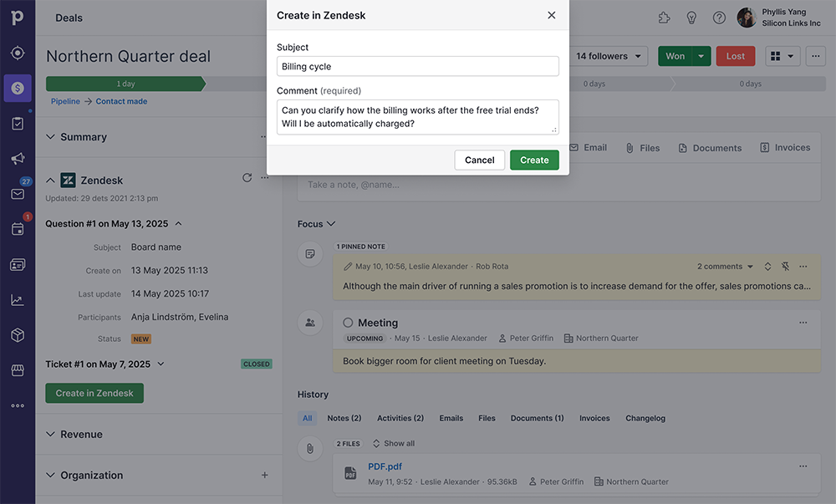This screenshot has width=836, height=504.
Task: Click the puzzle piece extensions icon
Action: (x=664, y=18)
